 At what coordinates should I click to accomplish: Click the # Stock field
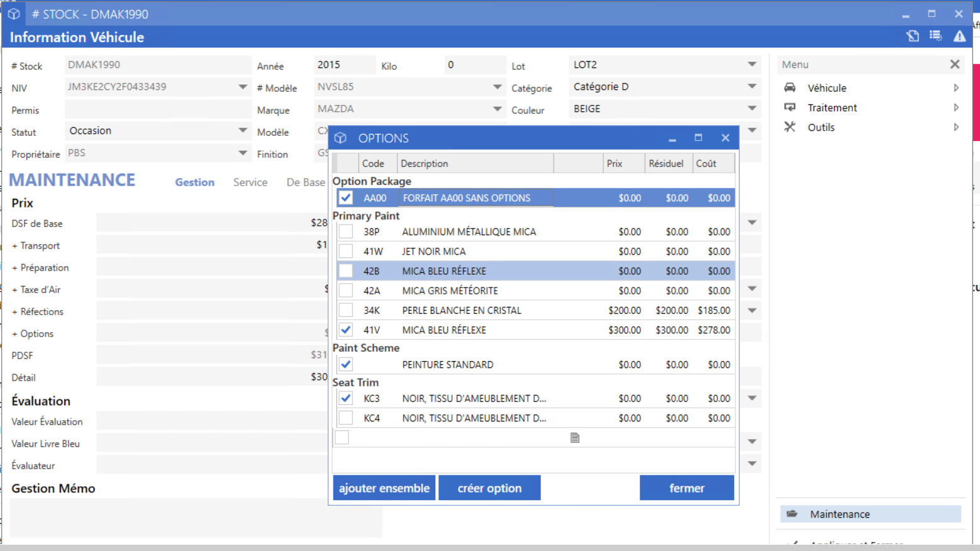point(158,65)
